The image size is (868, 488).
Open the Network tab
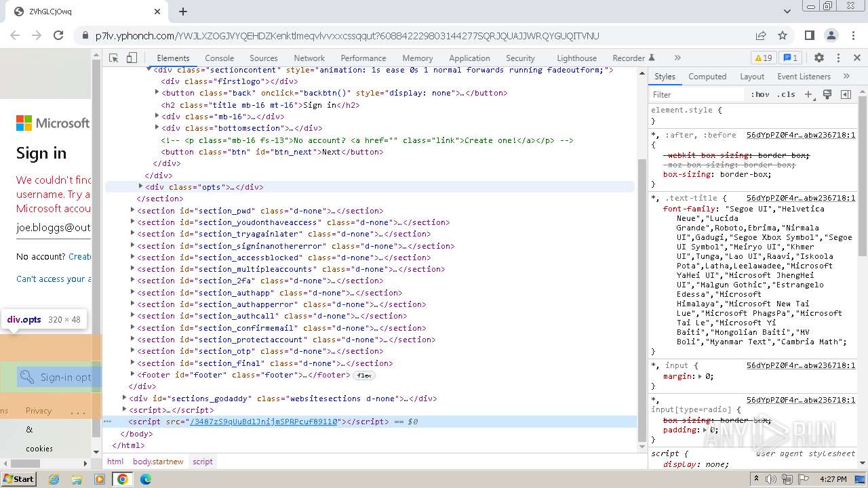point(309,58)
